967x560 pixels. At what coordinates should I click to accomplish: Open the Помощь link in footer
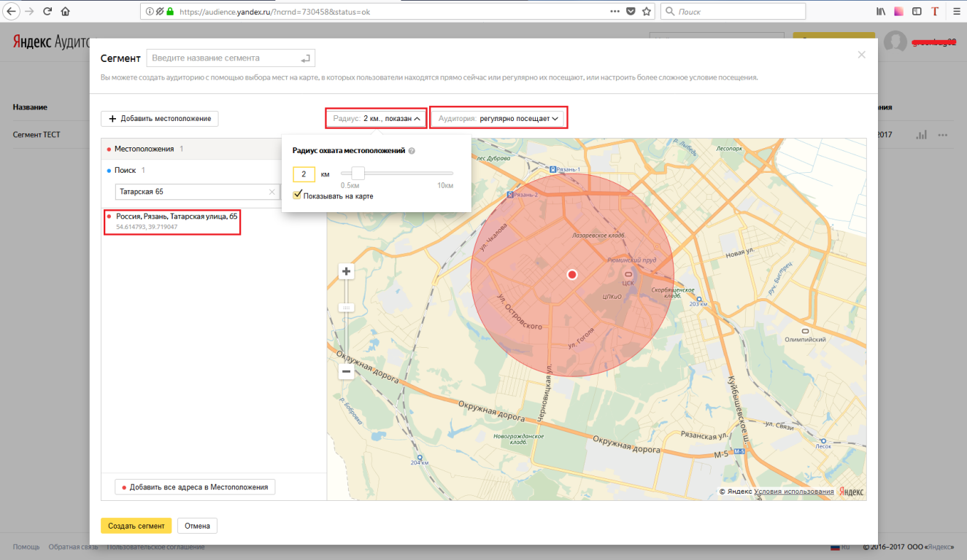pyautogui.click(x=26, y=547)
